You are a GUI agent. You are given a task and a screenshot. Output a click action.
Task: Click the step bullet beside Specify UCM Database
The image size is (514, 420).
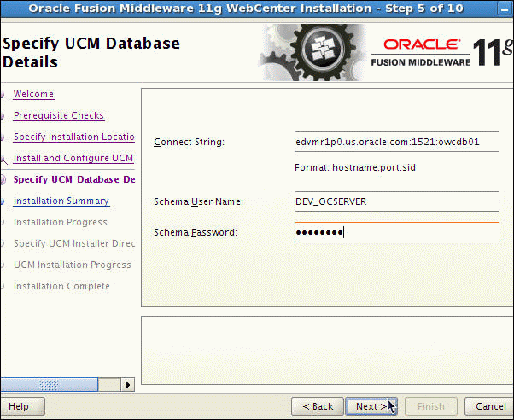coord(3,179)
